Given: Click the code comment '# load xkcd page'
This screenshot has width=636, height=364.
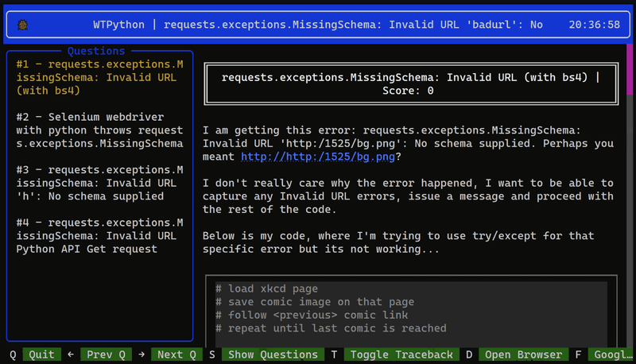Looking at the screenshot, I should [267, 289].
